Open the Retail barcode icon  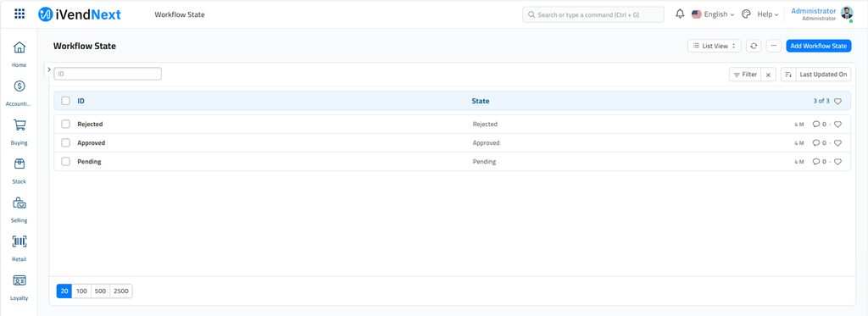pyautogui.click(x=19, y=241)
